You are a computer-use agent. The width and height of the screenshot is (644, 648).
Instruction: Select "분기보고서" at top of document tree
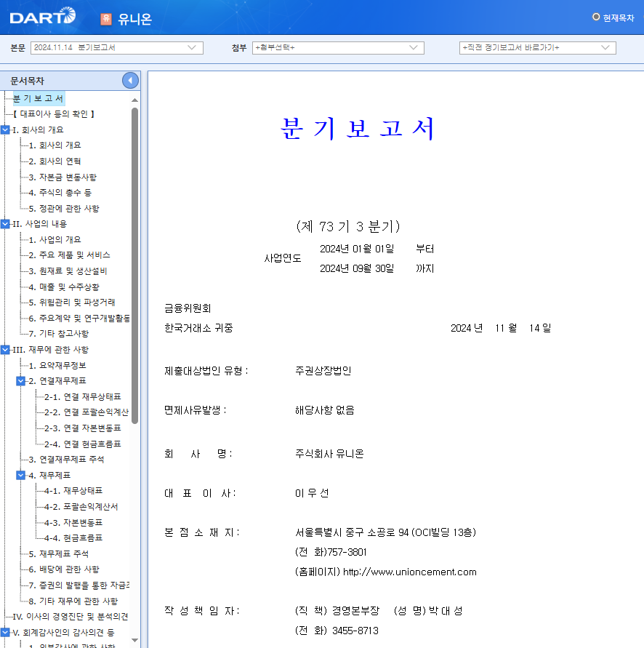(x=41, y=98)
